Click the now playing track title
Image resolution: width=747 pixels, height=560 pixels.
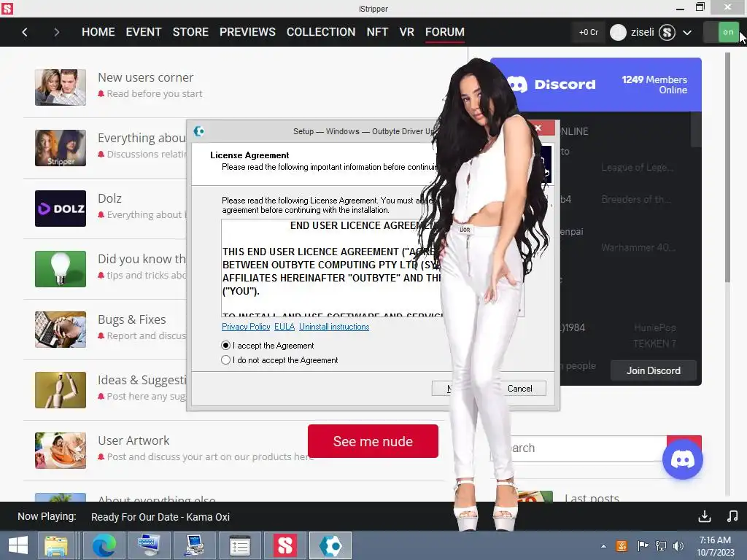[x=160, y=517]
